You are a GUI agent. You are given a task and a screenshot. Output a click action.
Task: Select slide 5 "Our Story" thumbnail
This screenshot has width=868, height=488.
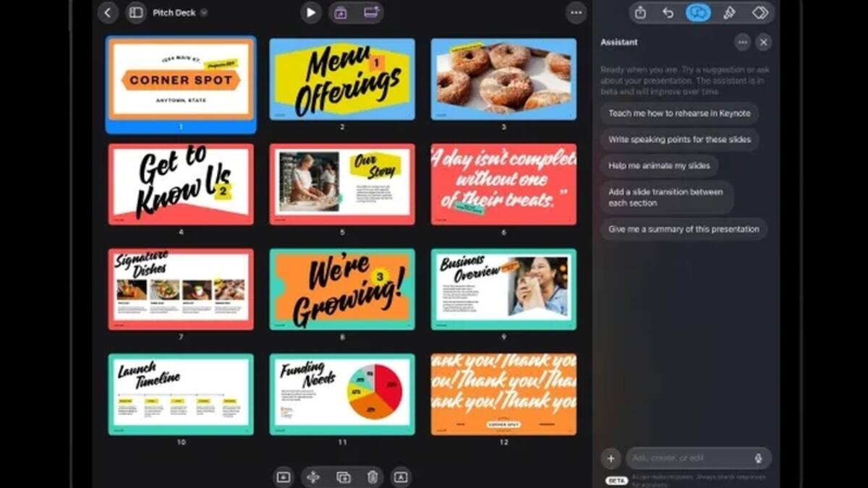tap(342, 184)
